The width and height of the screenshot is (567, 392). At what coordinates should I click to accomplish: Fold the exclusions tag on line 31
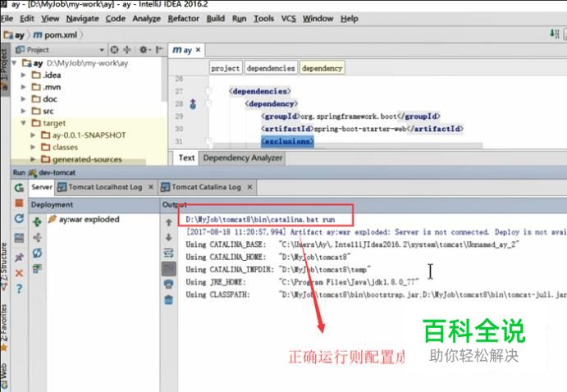[208, 141]
